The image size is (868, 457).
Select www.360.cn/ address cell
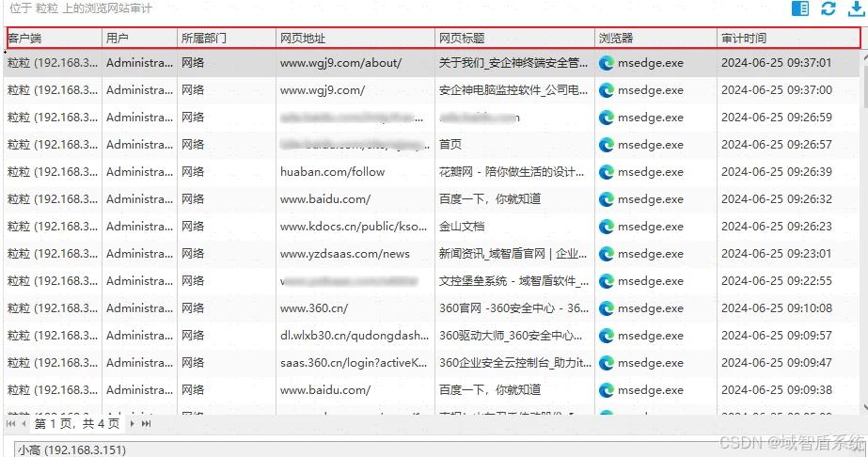click(314, 308)
